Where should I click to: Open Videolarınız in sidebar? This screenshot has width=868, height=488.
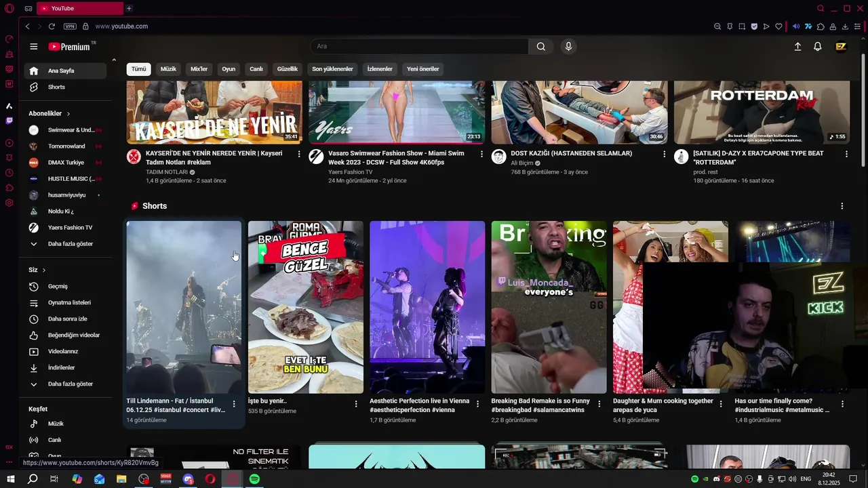[x=65, y=351]
